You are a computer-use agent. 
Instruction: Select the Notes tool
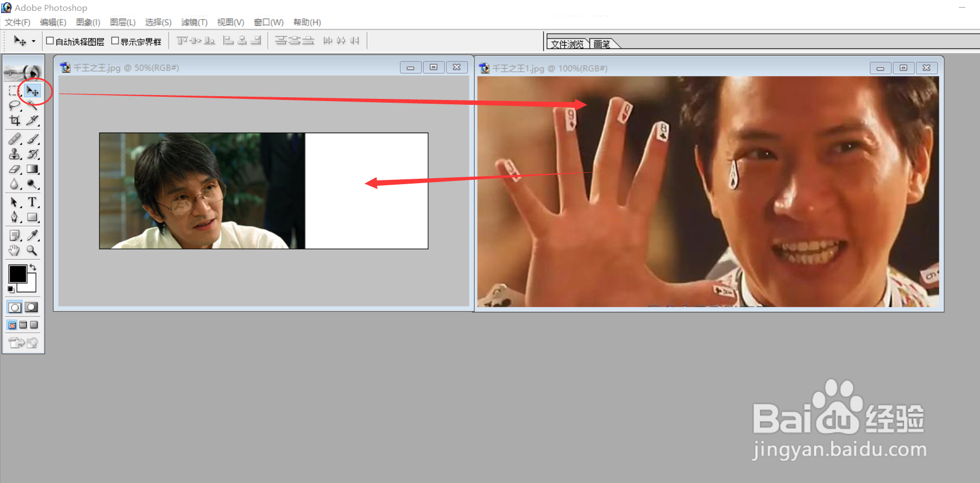click(14, 235)
